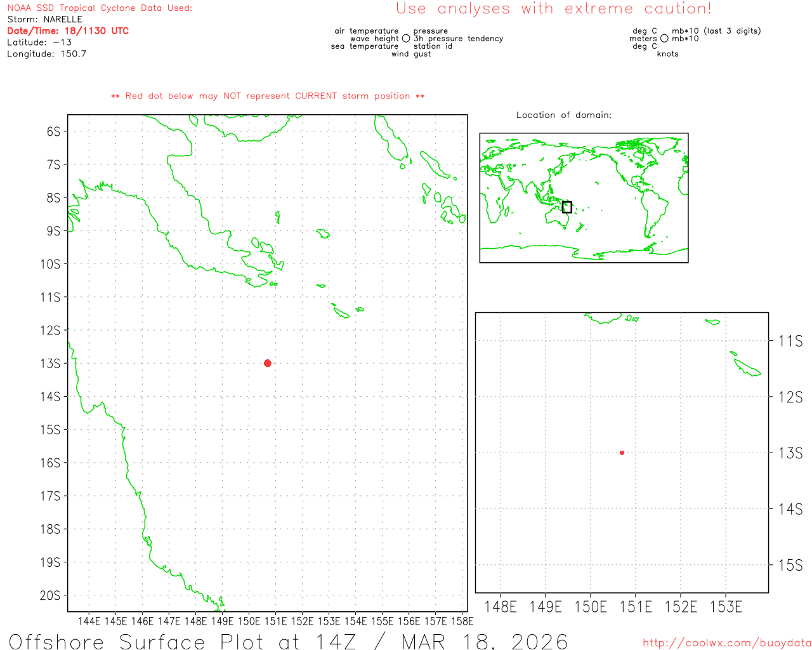The width and height of the screenshot is (812, 650).
Task: Click the red dot disclaimer text above map
Action: tap(267, 96)
